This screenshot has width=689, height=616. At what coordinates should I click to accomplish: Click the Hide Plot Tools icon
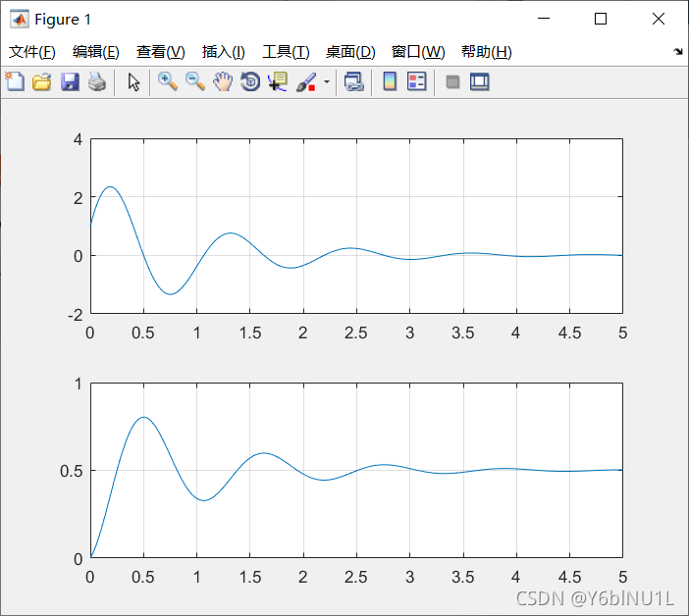[452, 81]
